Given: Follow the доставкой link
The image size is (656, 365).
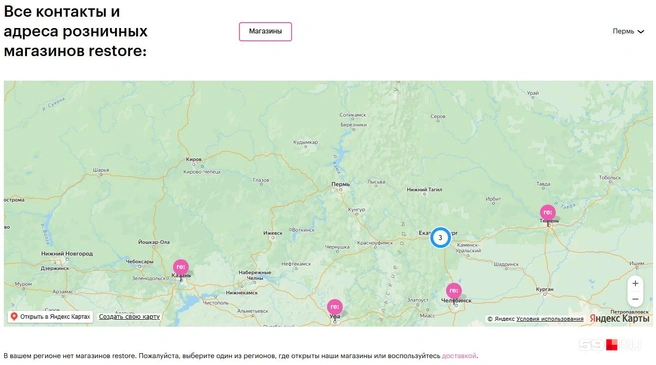Looking at the screenshot, I should click(459, 356).
